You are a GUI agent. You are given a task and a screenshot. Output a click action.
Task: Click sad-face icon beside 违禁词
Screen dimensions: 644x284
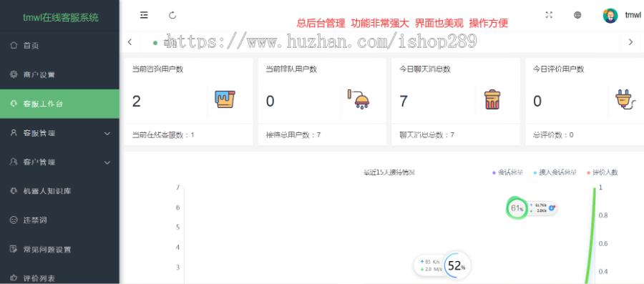click(x=14, y=220)
